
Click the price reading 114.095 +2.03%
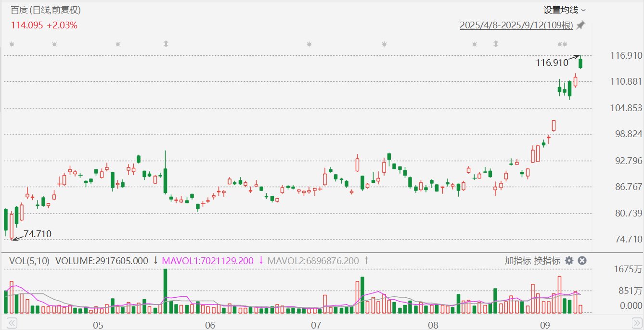click(44, 25)
